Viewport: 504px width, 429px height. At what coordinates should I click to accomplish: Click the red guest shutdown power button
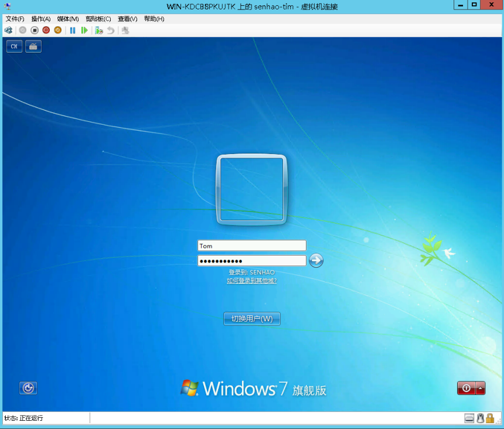(466, 388)
